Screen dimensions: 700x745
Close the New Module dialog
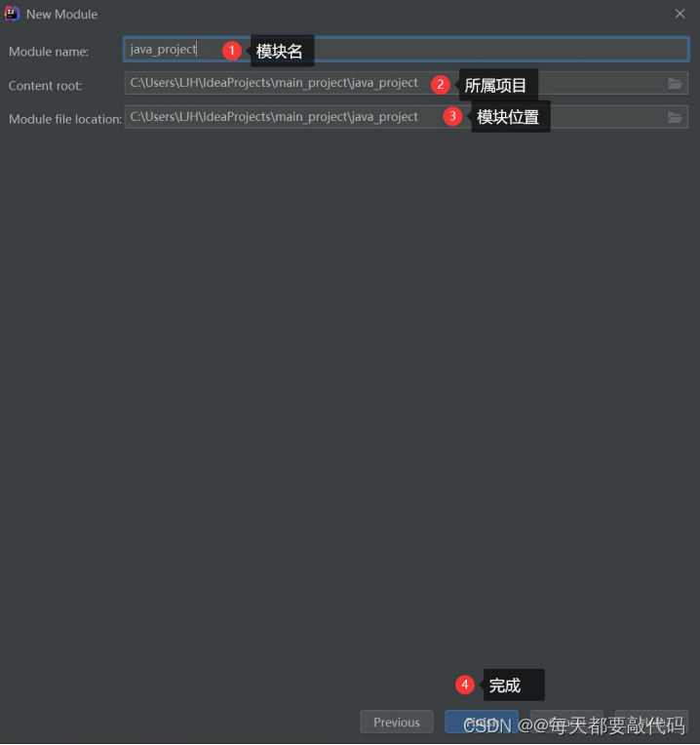(680, 14)
